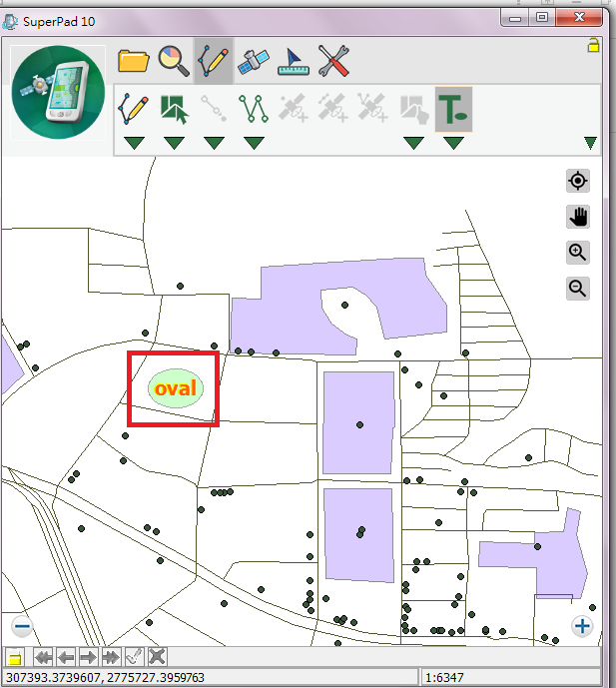616x688 pixels.
Task: Select the draw feature pencil tool in second row
Action: [134, 109]
